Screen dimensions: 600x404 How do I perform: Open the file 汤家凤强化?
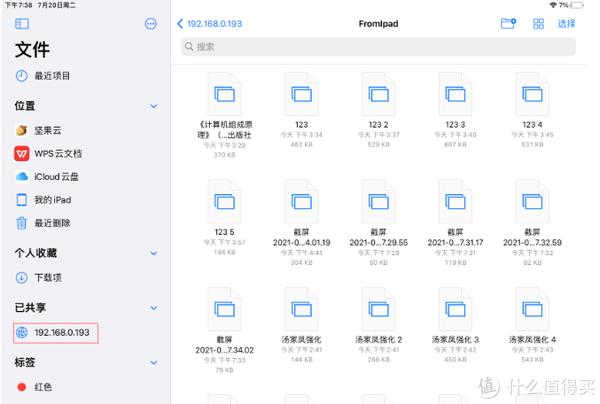tap(302, 325)
